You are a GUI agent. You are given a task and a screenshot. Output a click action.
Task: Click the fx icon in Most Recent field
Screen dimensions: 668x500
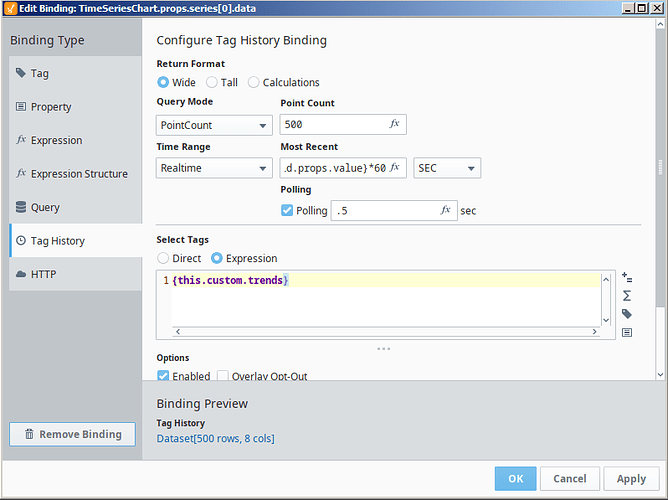point(394,167)
